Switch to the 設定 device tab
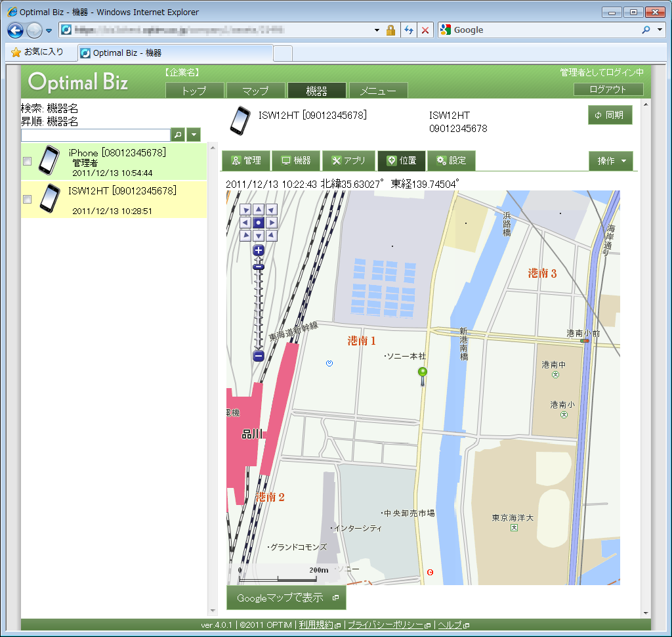Viewport: 672px width, 637px height. [451, 161]
